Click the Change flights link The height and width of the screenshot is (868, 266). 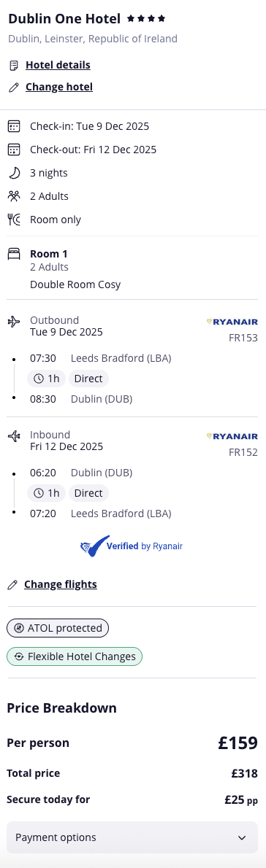click(x=61, y=584)
